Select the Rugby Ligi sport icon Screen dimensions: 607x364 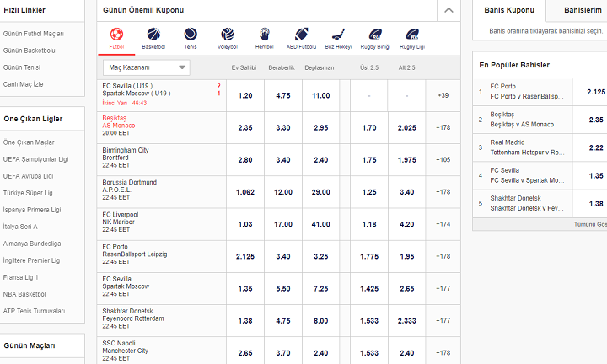[412, 38]
